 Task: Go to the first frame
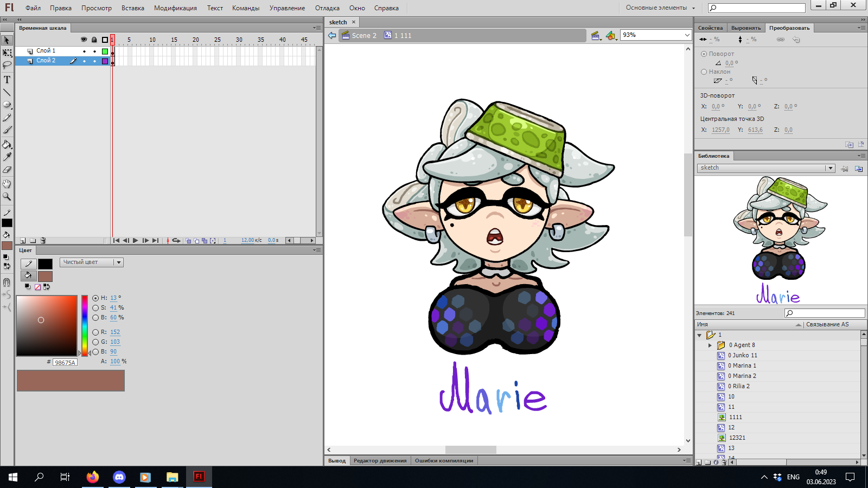pyautogui.click(x=116, y=241)
